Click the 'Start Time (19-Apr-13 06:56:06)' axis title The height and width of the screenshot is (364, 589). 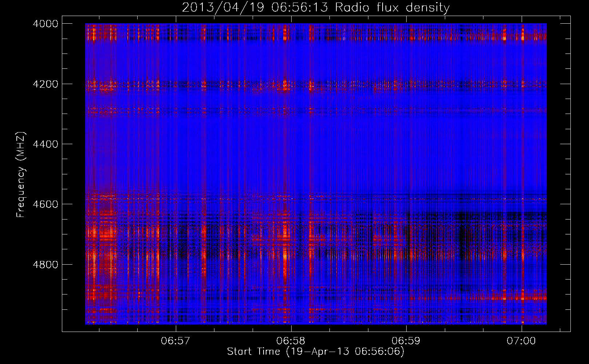tap(316, 352)
